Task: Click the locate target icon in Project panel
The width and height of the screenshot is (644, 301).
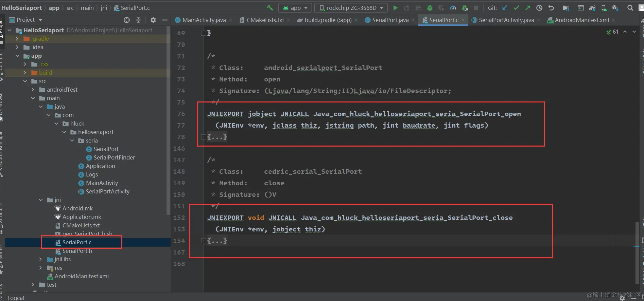Action: [x=127, y=20]
